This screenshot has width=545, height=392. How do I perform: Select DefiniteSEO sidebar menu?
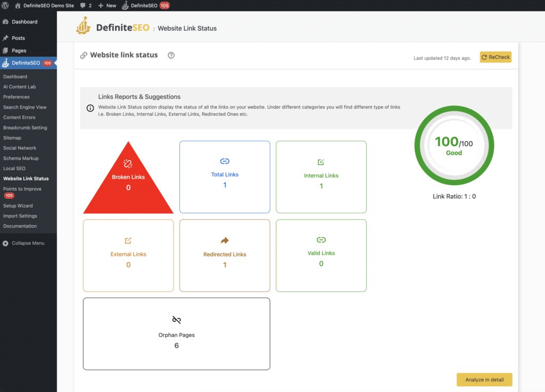click(x=29, y=63)
